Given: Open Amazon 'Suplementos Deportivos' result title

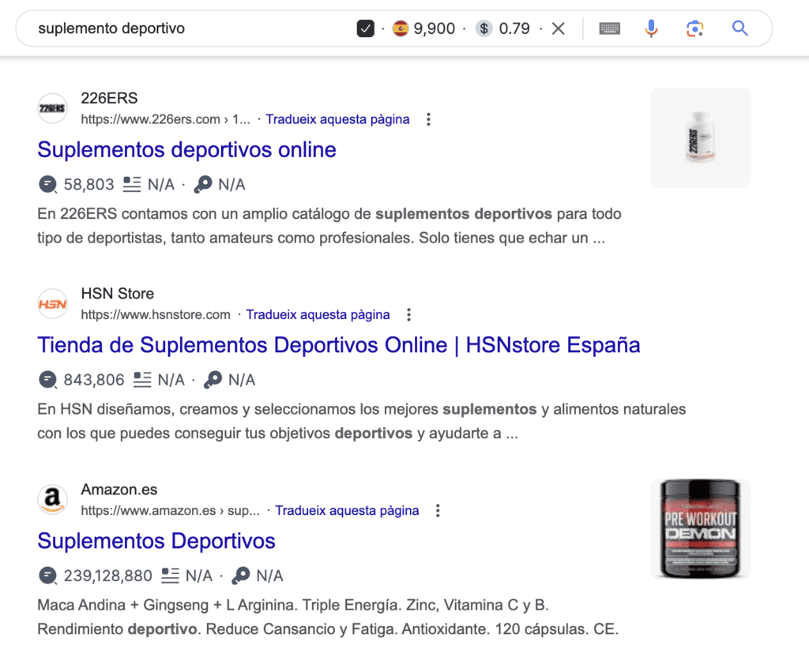Looking at the screenshot, I should click(156, 541).
